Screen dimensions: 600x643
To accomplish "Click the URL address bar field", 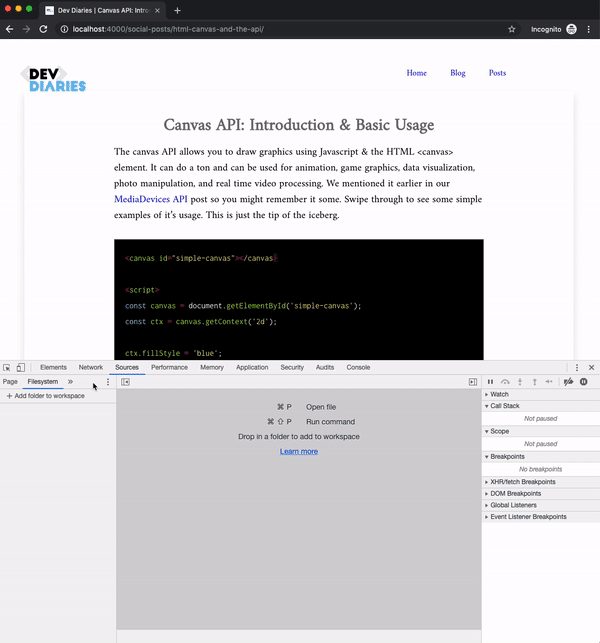I will click(x=287, y=29).
